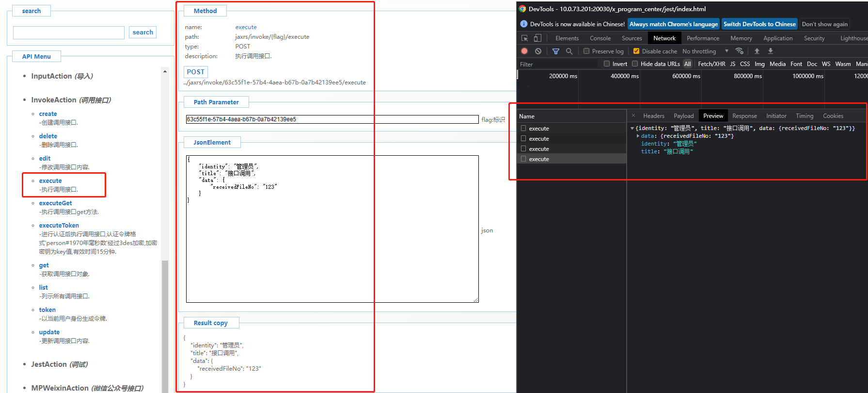Filter requests by WS type
The image size is (868, 393).
tap(826, 64)
